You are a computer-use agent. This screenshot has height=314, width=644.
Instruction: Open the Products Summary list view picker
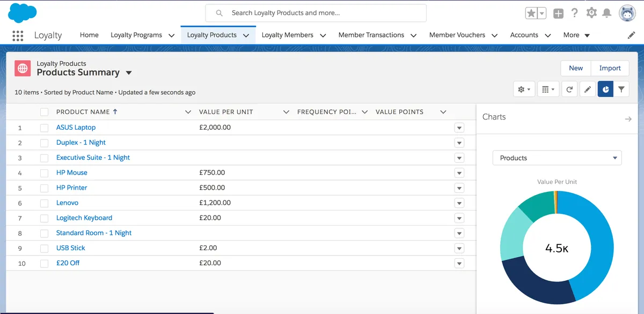129,73
